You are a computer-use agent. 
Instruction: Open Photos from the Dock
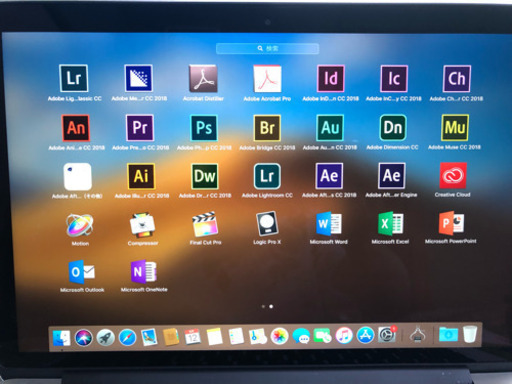point(279,336)
